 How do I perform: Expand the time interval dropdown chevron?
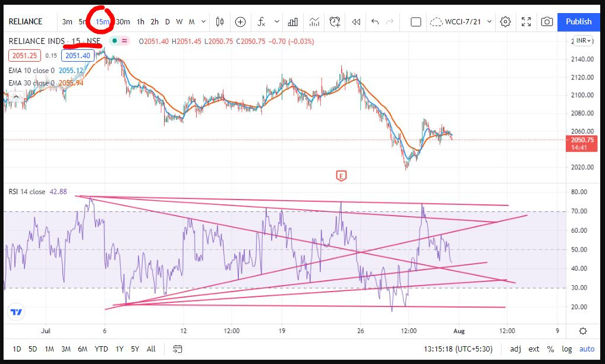[204, 22]
